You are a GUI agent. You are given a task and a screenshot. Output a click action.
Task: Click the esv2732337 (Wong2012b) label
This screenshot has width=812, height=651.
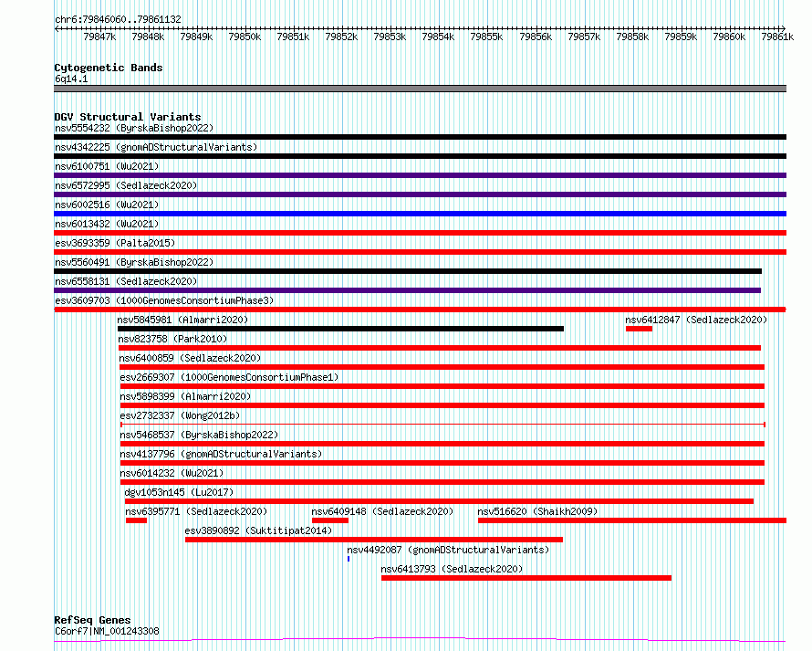pos(180,415)
